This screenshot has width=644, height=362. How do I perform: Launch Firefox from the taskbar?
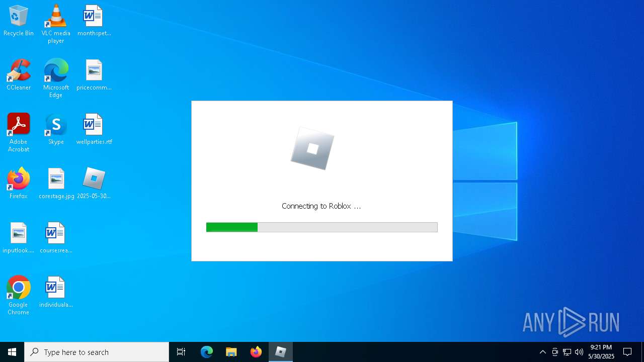click(x=256, y=352)
